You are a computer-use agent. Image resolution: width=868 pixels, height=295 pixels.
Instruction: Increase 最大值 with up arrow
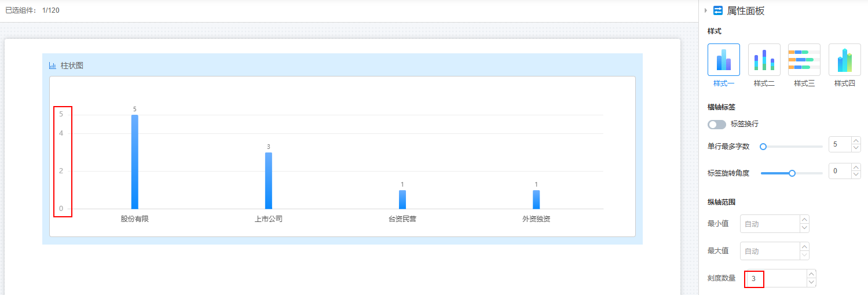[804, 247]
